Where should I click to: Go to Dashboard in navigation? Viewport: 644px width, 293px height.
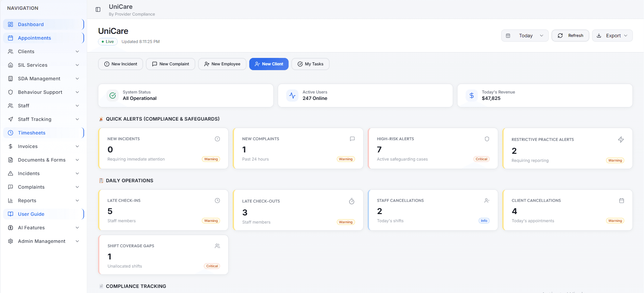pos(43,24)
